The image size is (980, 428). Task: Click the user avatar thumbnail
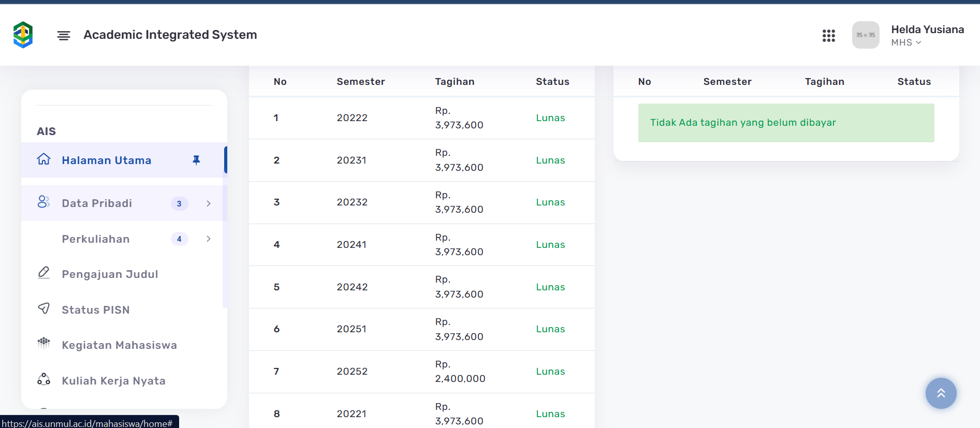tap(866, 35)
